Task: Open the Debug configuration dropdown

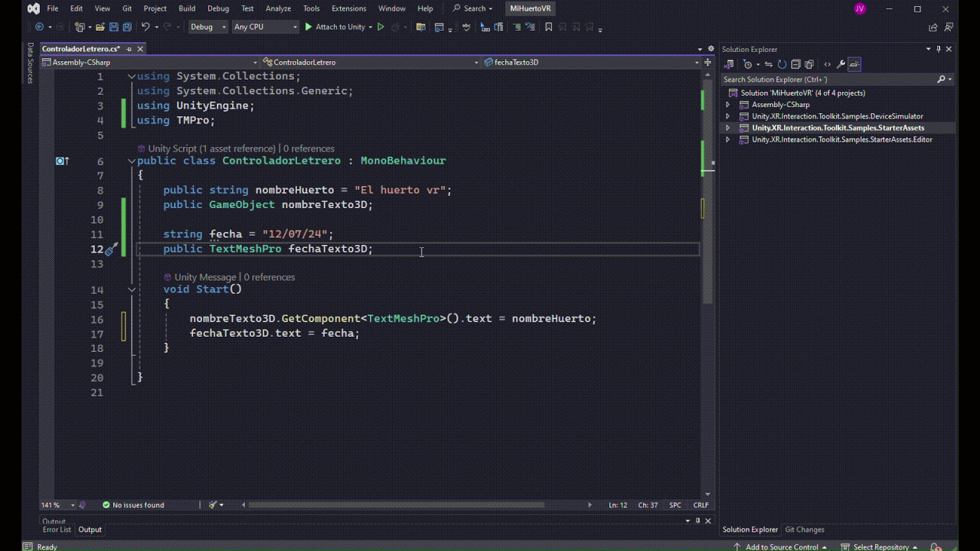Action: pos(208,27)
